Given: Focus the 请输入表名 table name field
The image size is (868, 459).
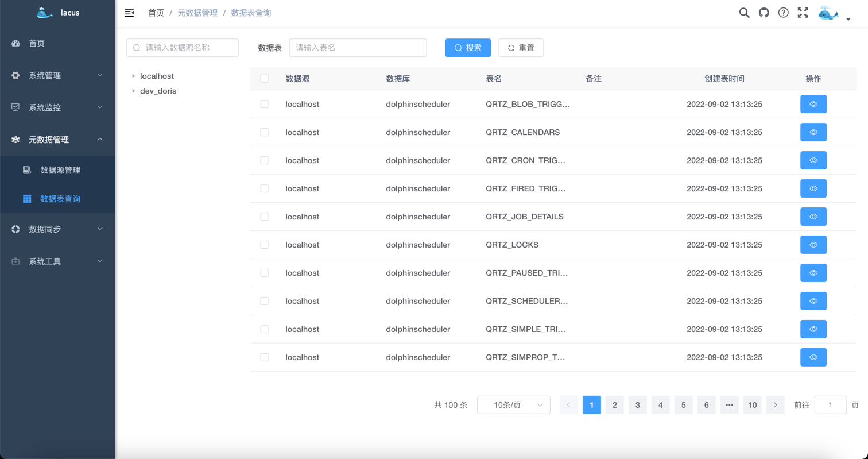Looking at the screenshot, I should (358, 48).
